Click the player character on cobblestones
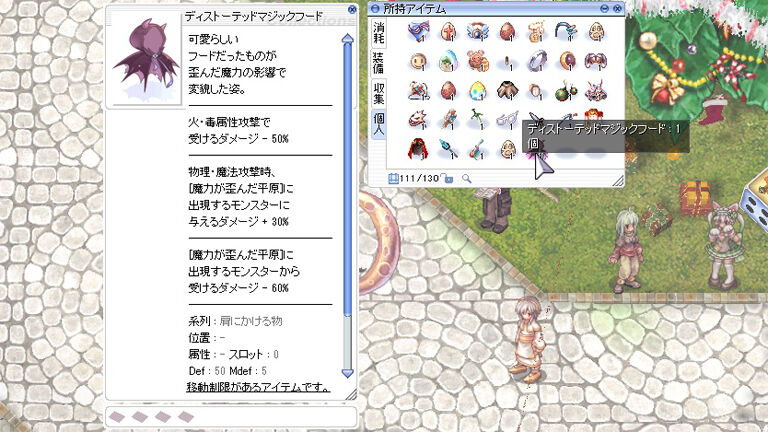Viewport: 768px width, 432px height. [x=529, y=340]
